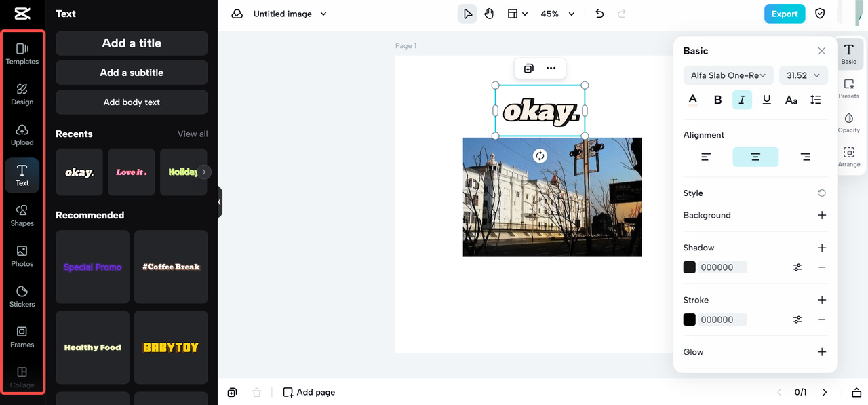Adjust line spacing icon
The width and height of the screenshot is (868, 405).
click(x=815, y=100)
